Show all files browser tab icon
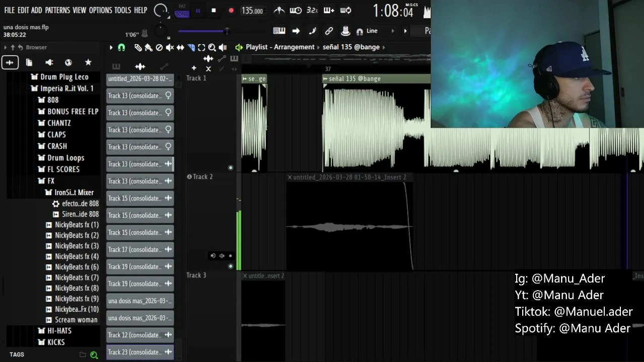Screen dimensions: 644x362 click(10, 62)
